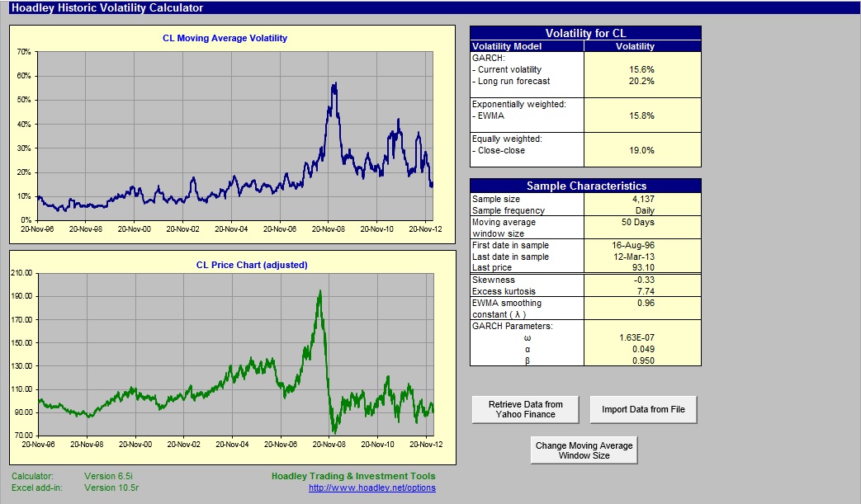Select first date value 16-Aug-96
The width and height of the screenshot is (861, 504).
633,245
